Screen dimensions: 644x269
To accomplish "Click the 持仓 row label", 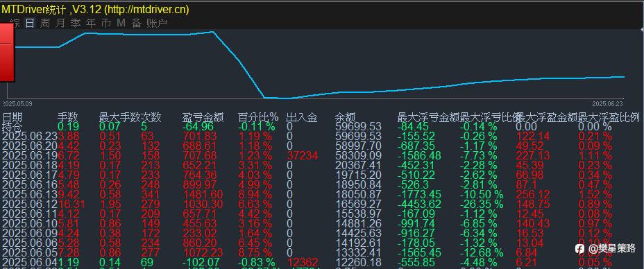I will [x=12, y=126].
